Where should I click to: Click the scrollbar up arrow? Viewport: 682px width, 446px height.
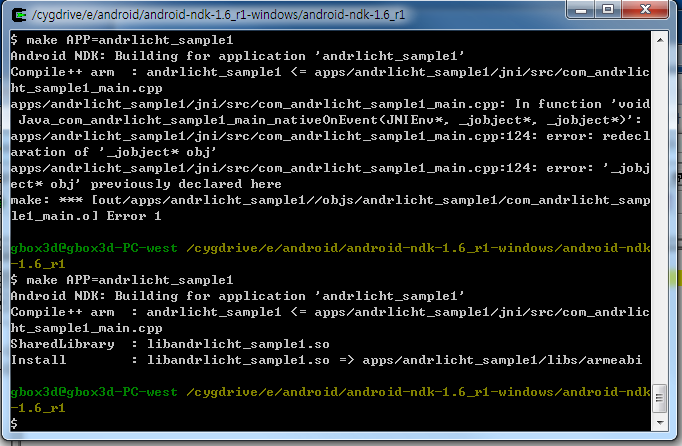(660, 40)
